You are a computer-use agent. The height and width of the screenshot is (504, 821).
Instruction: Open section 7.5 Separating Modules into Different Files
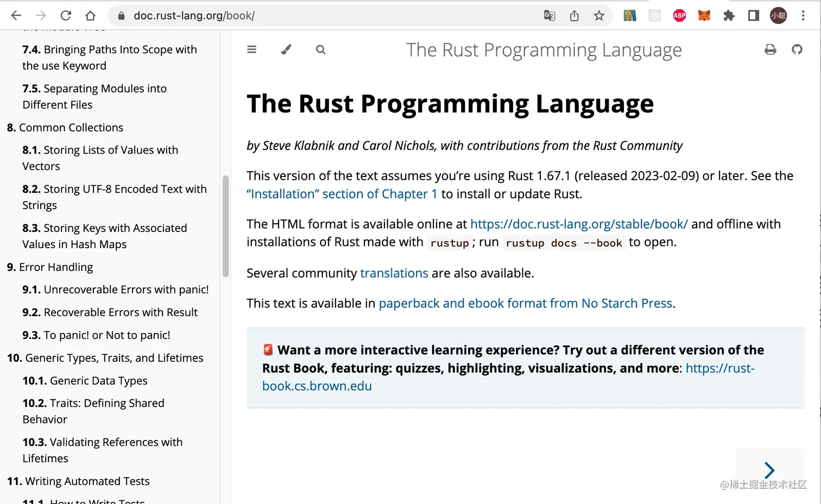pos(94,97)
